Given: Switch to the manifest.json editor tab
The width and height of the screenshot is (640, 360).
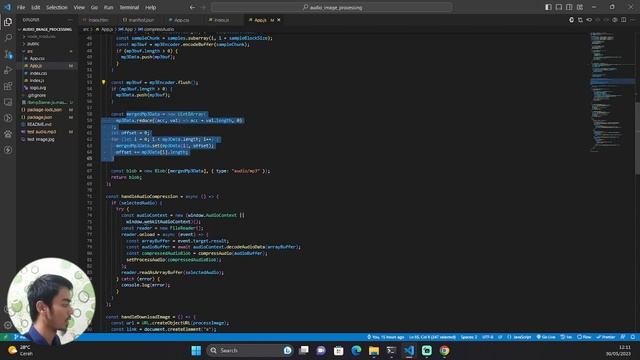Looking at the screenshot, I should tap(141, 20).
